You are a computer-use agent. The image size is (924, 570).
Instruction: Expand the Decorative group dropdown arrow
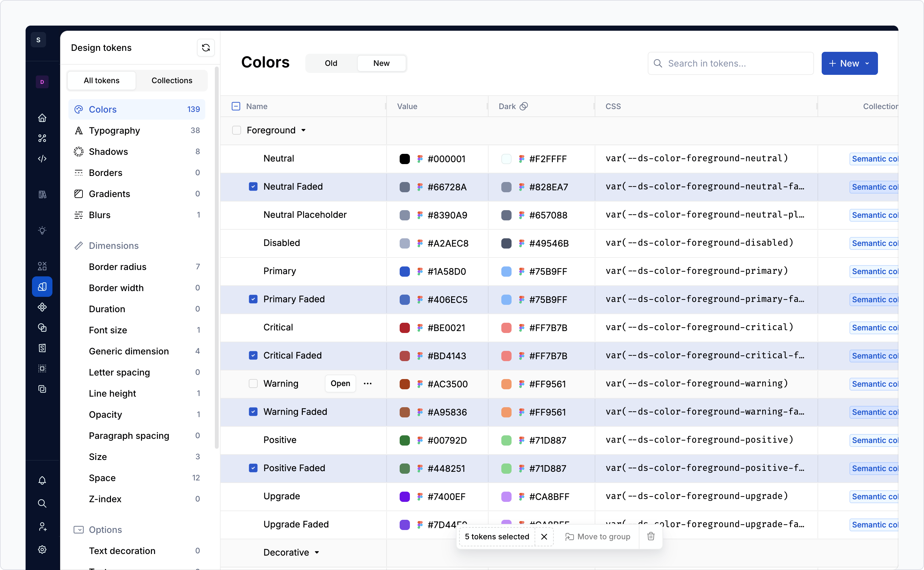click(x=317, y=552)
